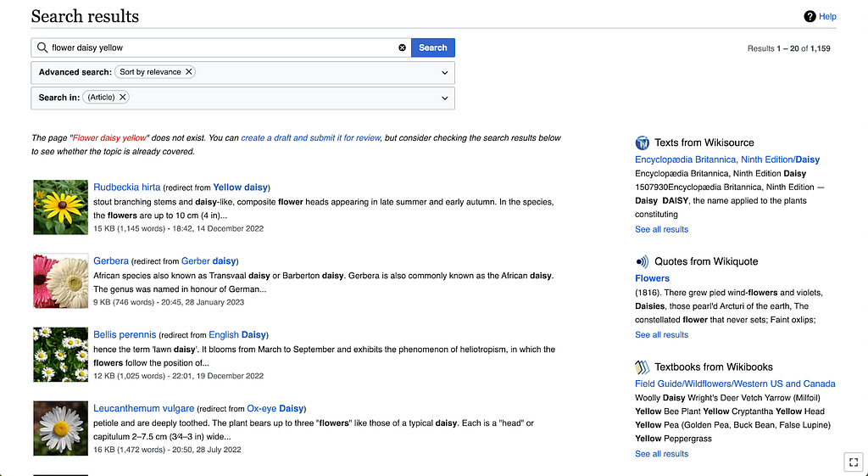Viewport: 868px width, 476px height.
Task: Open the 'Ox-eye Daisy' redirect link
Action: point(275,408)
